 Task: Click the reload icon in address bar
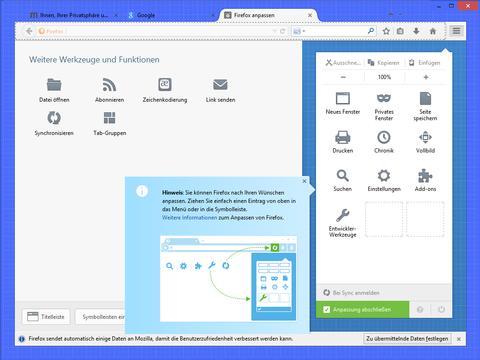(283, 31)
